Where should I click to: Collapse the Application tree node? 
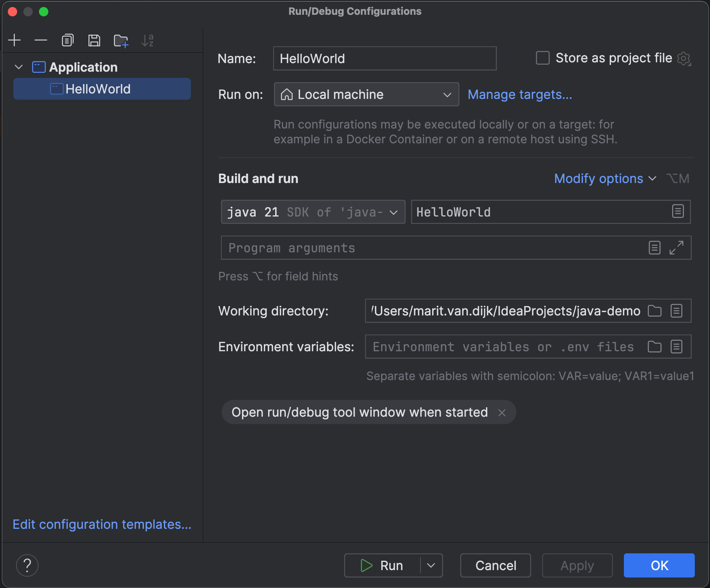(18, 67)
